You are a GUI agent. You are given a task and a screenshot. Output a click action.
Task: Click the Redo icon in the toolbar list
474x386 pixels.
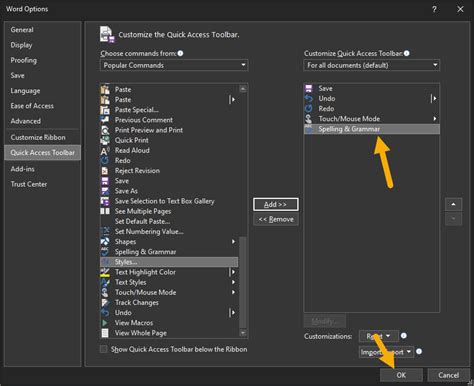[309, 109]
